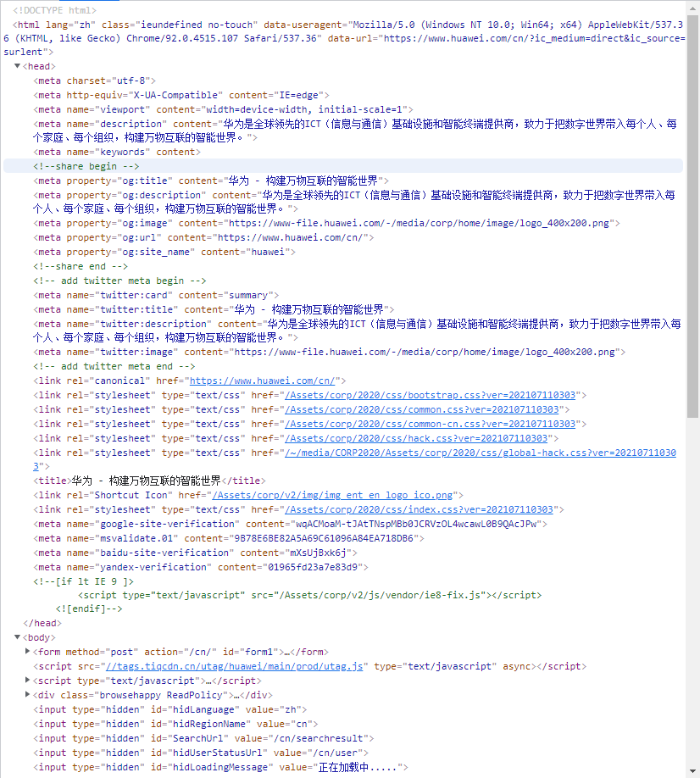Select the add twitter meta end comment

(114, 366)
